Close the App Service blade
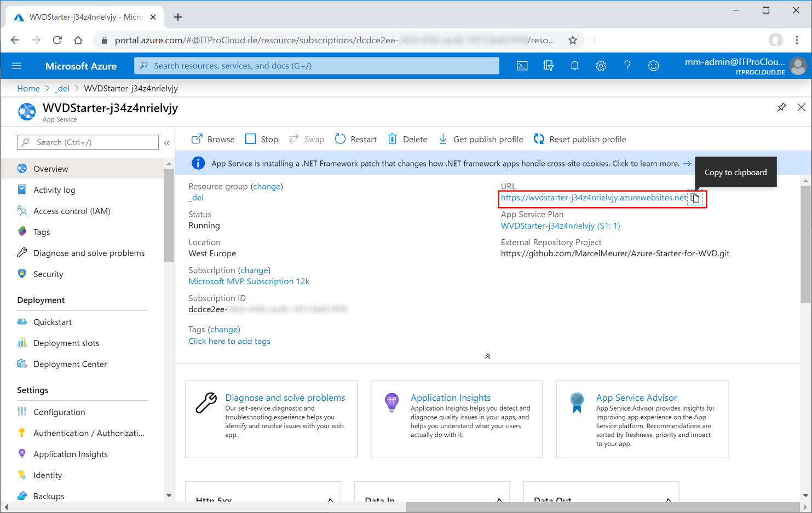 click(801, 107)
